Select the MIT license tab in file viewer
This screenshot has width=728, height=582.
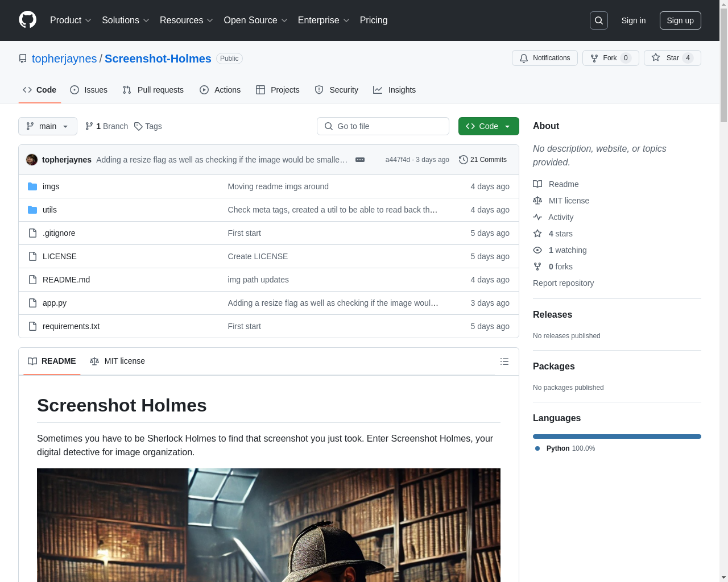[117, 361]
